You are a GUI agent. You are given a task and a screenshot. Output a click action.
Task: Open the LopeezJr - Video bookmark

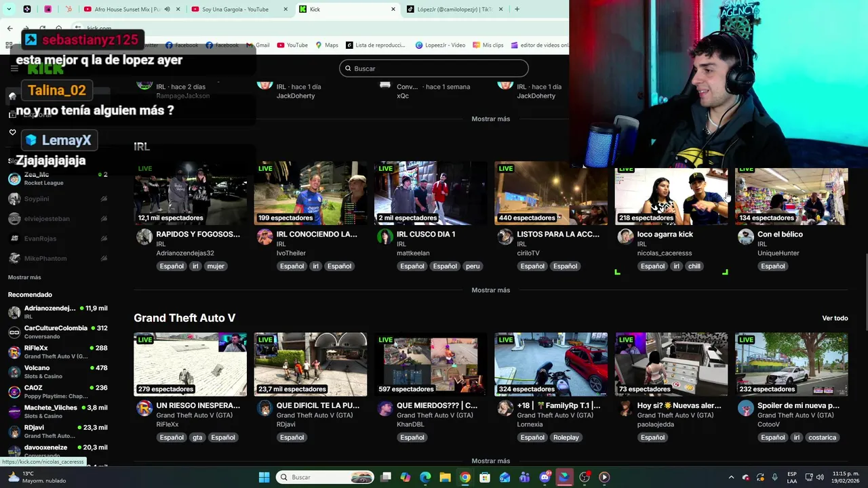tap(439, 45)
